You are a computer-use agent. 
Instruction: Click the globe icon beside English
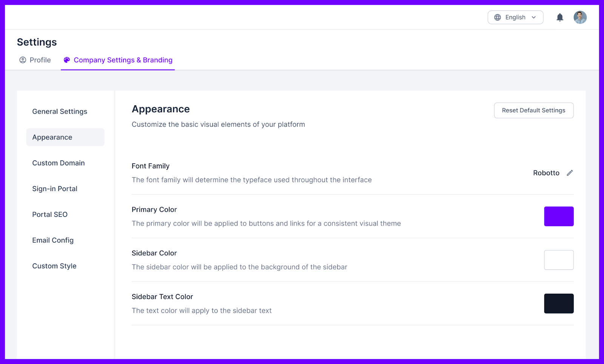(x=497, y=17)
